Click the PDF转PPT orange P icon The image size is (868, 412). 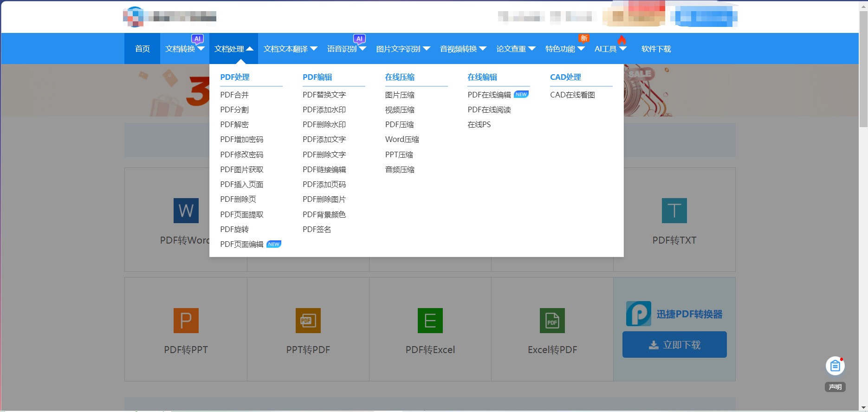coord(186,321)
